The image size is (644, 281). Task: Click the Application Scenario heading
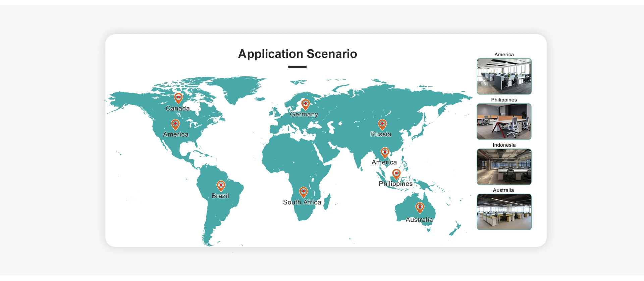(298, 54)
